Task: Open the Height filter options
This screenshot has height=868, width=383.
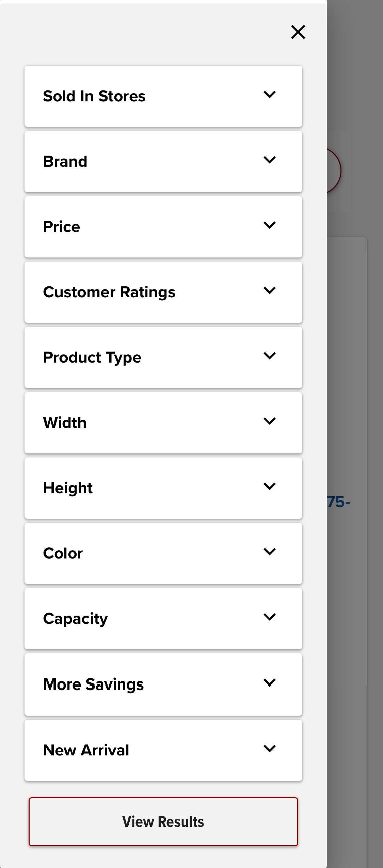Action: click(163, 488)
